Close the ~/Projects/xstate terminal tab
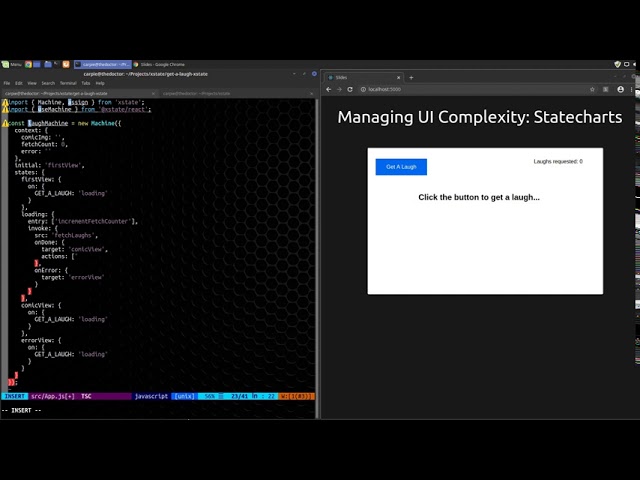The image size is (640, 480). pos(311,93)
